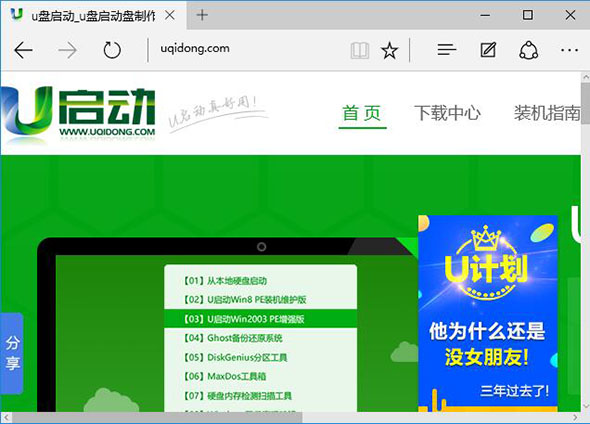This screenshot has height=424, width=590.
Task: Maximize the browser window
Action: pyautogui.click(x=528, y=15)
